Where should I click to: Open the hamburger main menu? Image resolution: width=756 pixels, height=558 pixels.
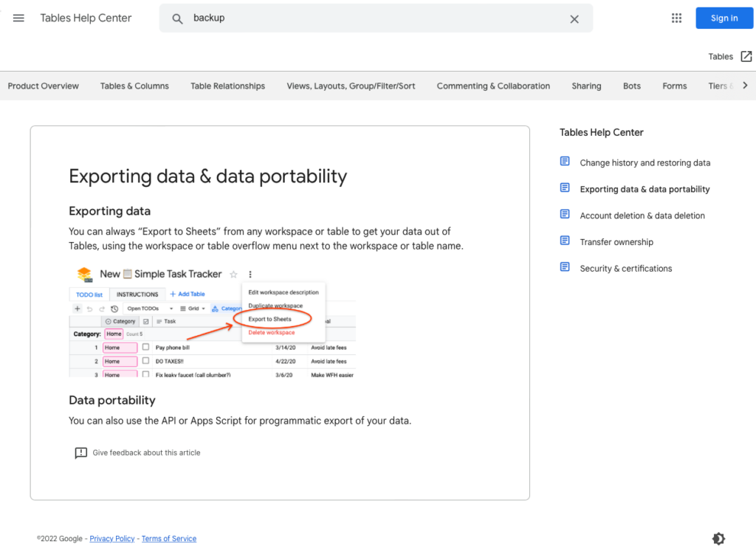tap(18, 18)
